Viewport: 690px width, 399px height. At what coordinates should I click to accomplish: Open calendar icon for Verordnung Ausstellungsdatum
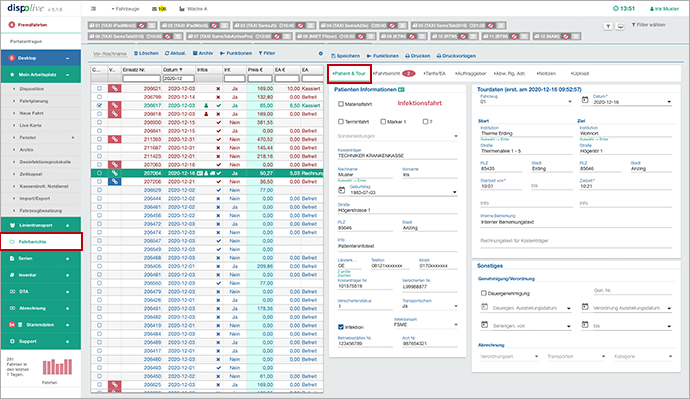coord(585,306)
